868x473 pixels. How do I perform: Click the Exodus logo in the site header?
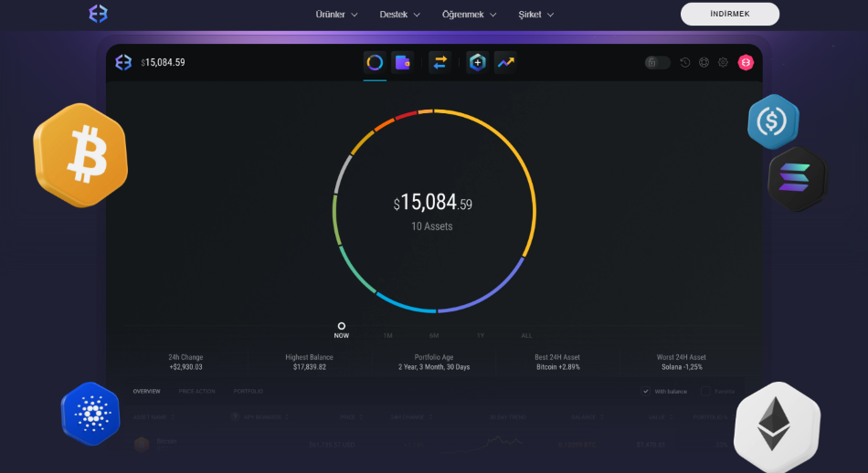coord(98,14)
